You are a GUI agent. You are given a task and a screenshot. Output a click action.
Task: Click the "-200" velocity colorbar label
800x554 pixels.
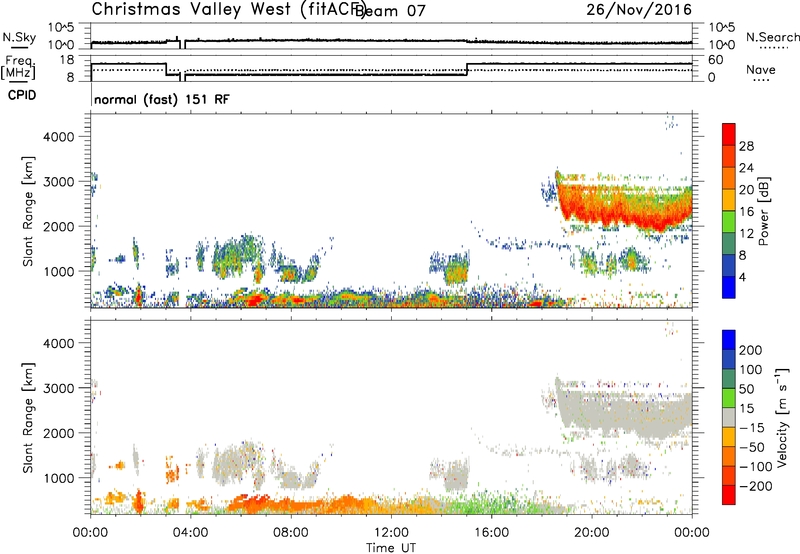756,486
